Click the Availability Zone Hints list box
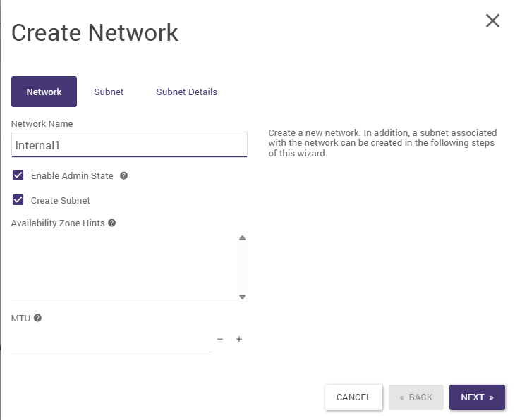This screenshot has width=515, height=420. pyautogui.click(x=124, y=266)
